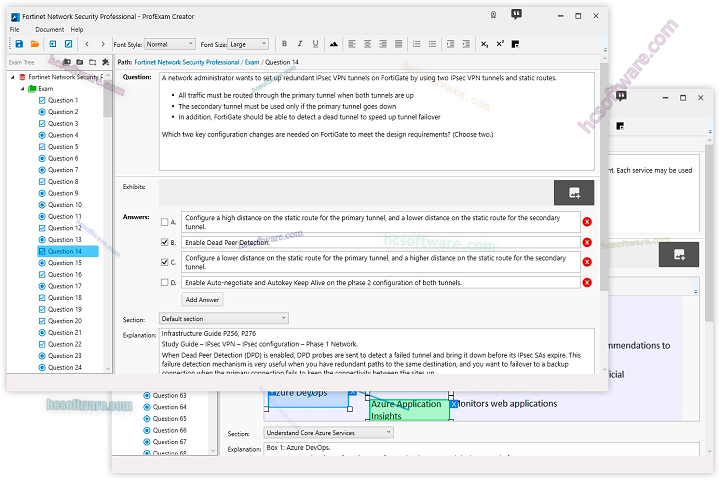Select Question 24 in the exam tree
Image resolution: width=720 pixels, height=480 pixels.
[65, 367]
